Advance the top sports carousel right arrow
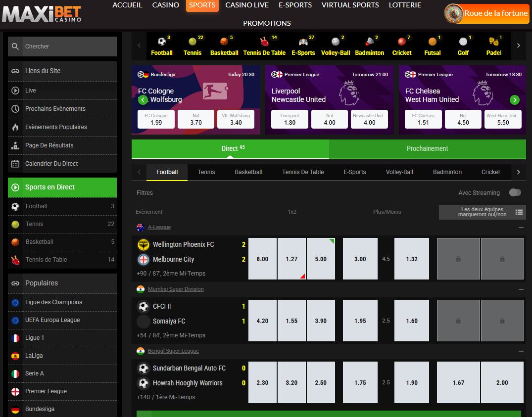 point(518,46)
